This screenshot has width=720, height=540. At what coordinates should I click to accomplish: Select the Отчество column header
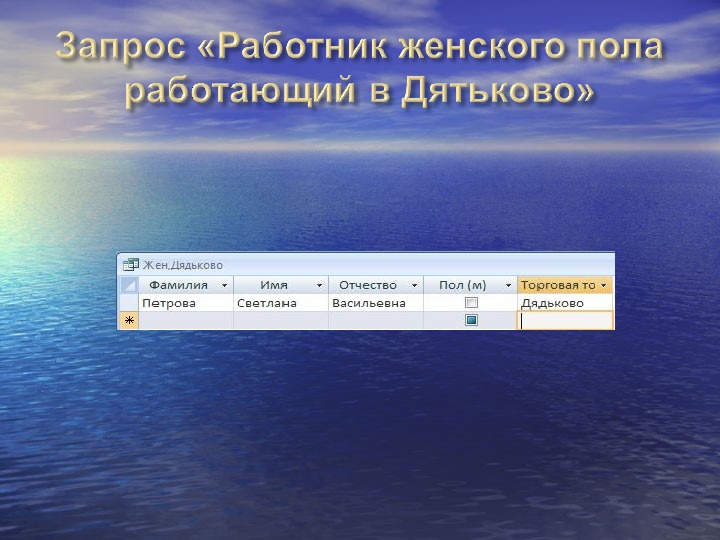coord(376,285)
